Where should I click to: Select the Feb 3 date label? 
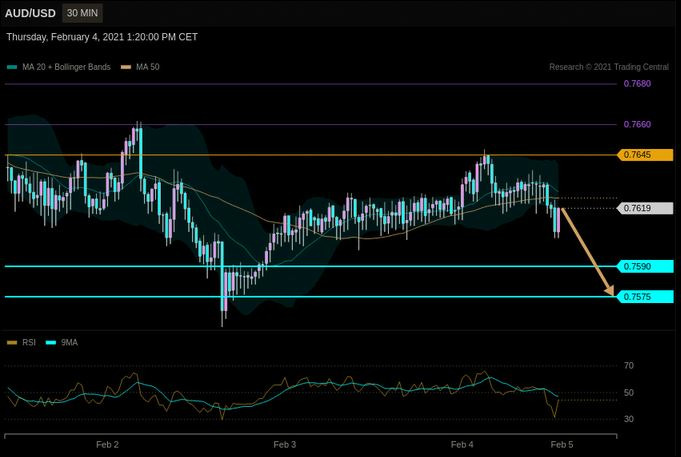pos(284,444)
